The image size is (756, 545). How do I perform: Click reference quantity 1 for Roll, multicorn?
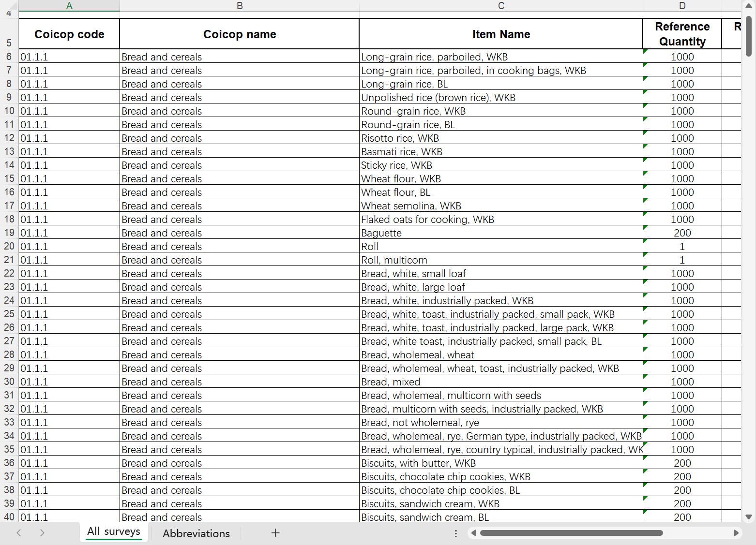pyautogui.click(x=682, y=260)
